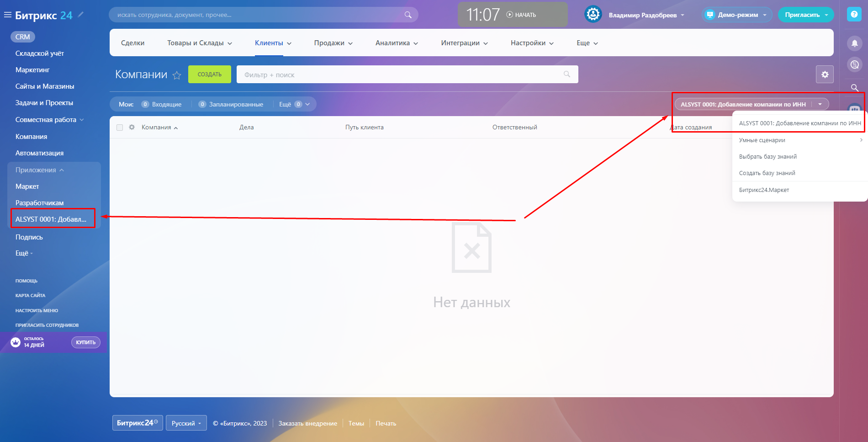Click the crown icon in the trial banner
This screenshot has width=868, height=442.
pos(16,342)
